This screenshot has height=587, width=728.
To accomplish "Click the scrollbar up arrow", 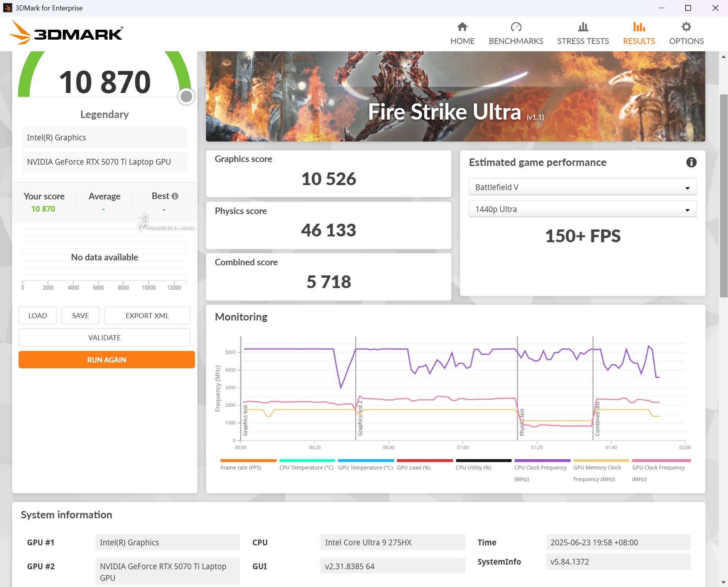I will [x=723, y=56].
